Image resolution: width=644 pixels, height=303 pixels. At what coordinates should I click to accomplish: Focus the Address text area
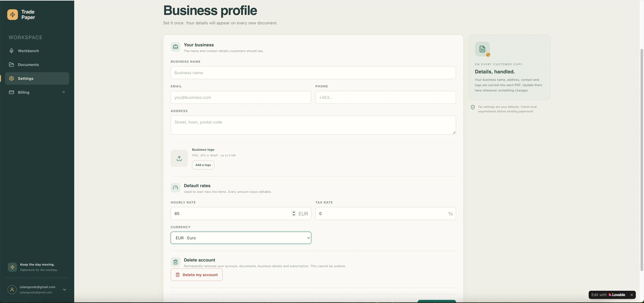313,125
